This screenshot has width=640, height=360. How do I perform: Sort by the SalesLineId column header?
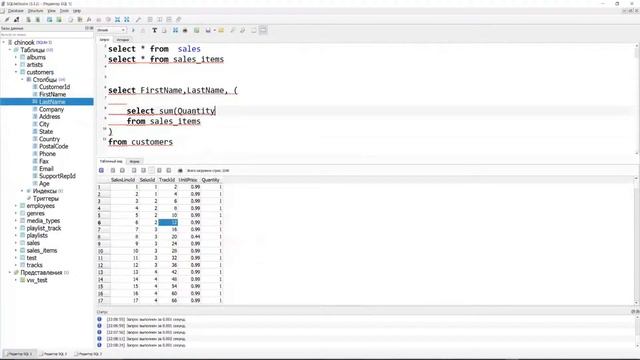tap(123, 180)
